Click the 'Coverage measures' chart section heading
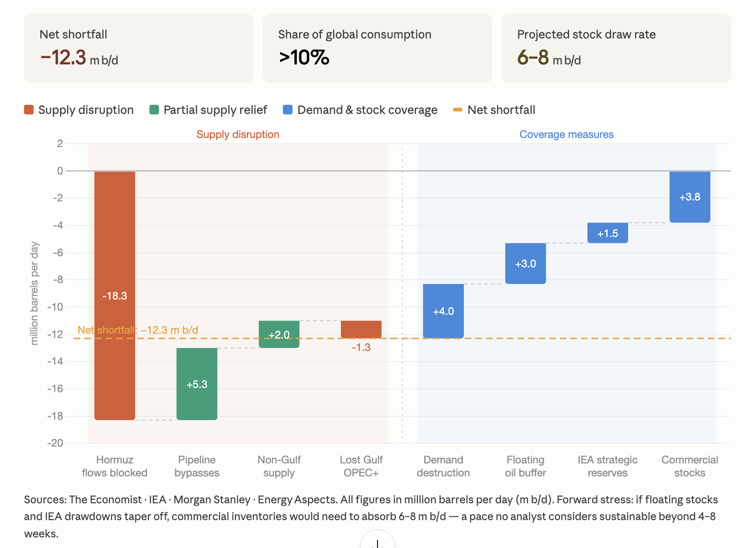This screenshot has width=756, height=548. pos(567,135)
